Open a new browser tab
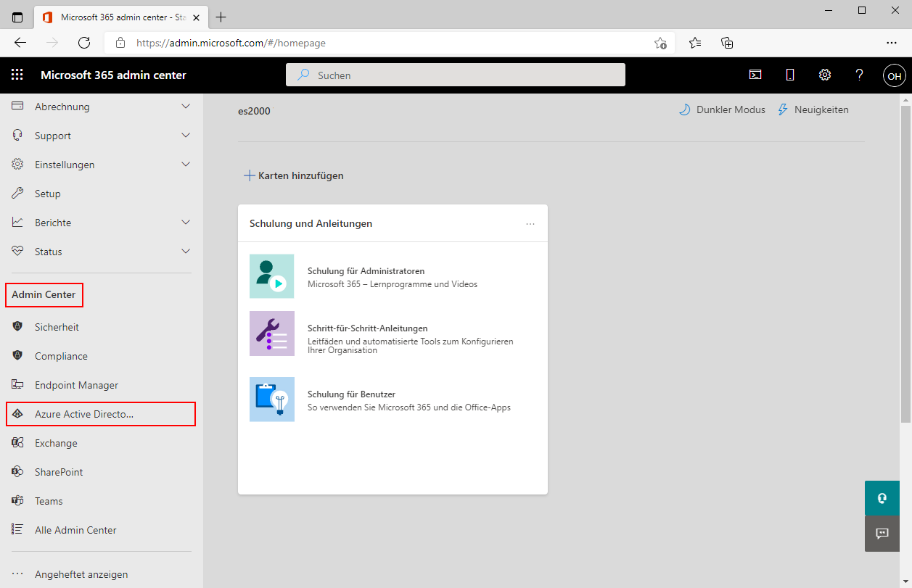The width and height of the screenshot is (912, 588). click(221, 17)
